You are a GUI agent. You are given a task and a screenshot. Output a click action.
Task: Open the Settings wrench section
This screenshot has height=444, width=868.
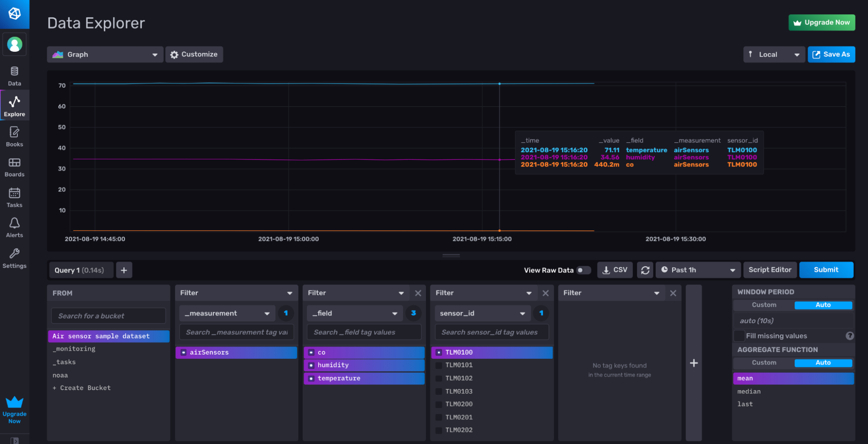coord(14,258)
